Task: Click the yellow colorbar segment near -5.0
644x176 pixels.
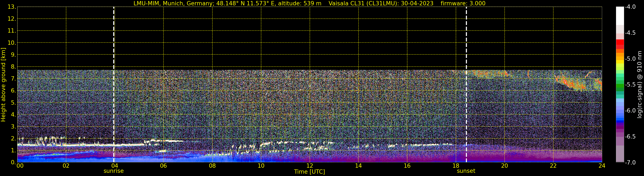Action: point(620,62)
